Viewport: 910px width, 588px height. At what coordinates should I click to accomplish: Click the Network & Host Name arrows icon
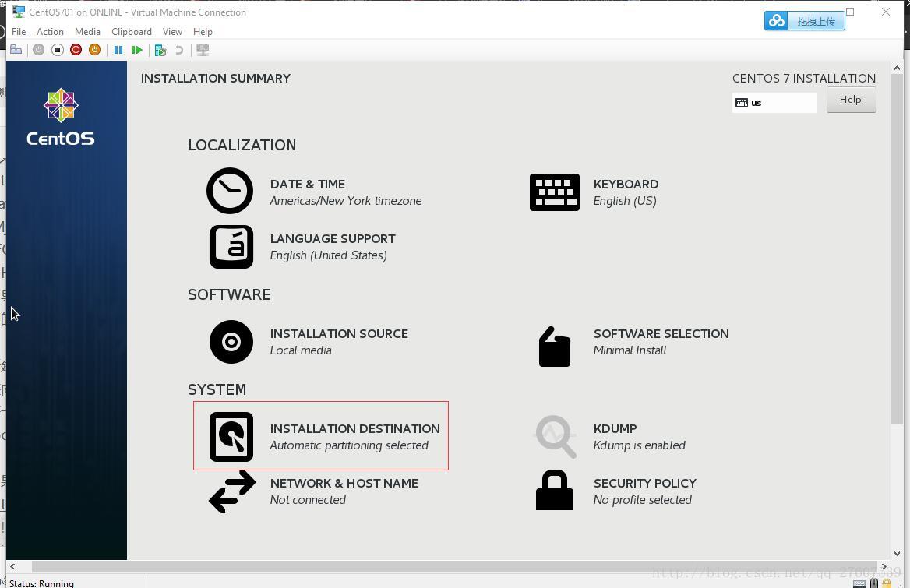pos(232,491)
